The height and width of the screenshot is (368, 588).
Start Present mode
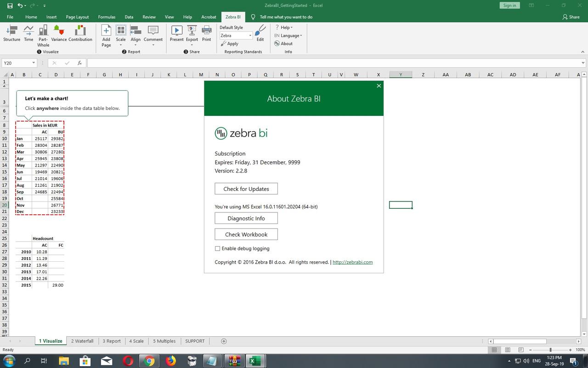point(176,34)
